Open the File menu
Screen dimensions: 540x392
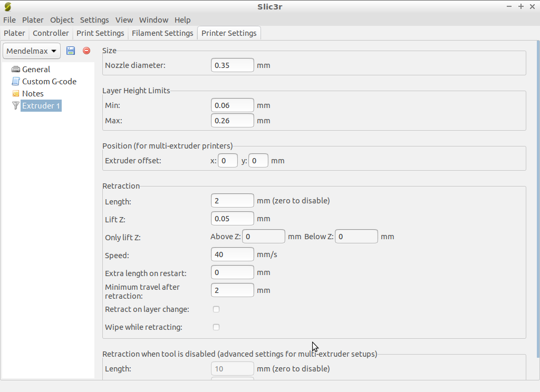point(9,20)
